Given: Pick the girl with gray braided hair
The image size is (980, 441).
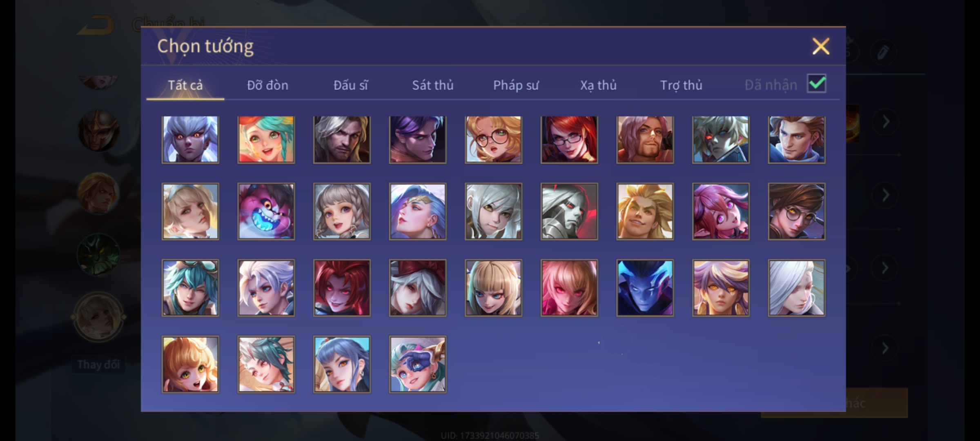Looking at the screenshot, I should 342,211.
